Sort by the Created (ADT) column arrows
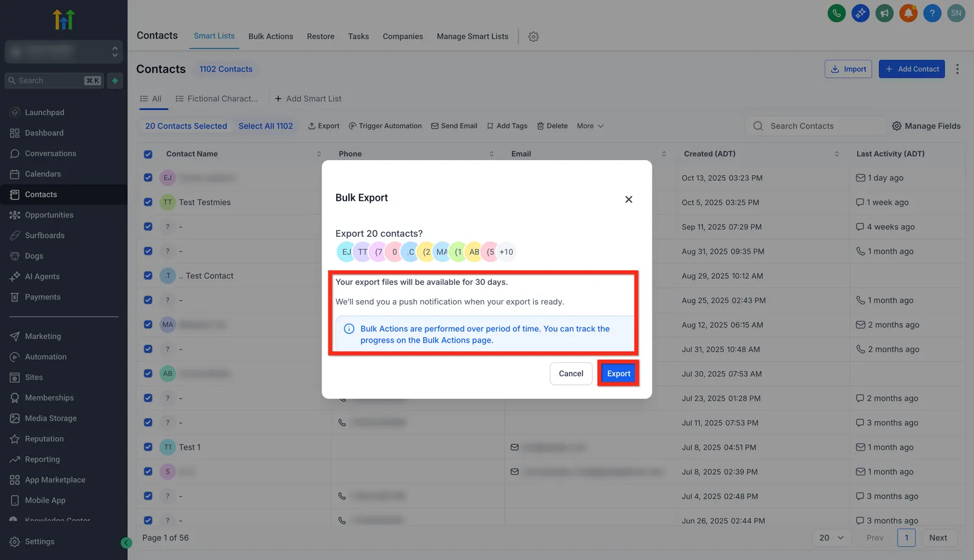Screen dimensions: 974x560 coord(836,154)
